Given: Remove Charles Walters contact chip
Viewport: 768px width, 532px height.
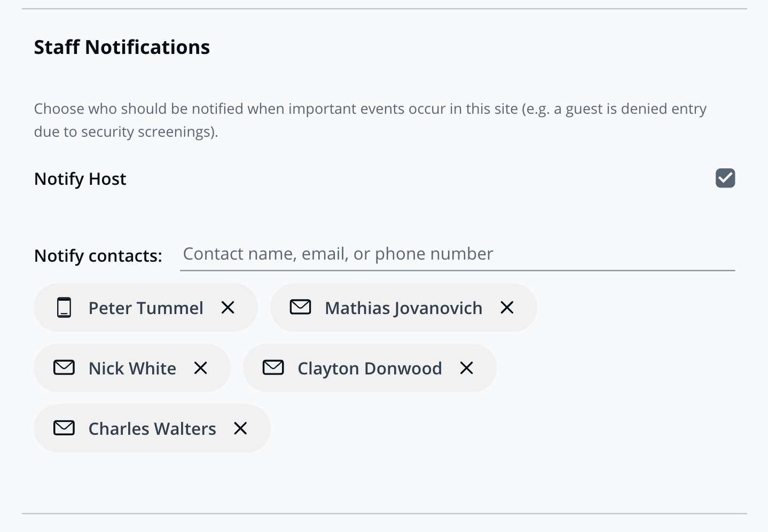Looking at the screenshot, I should 241,428.
